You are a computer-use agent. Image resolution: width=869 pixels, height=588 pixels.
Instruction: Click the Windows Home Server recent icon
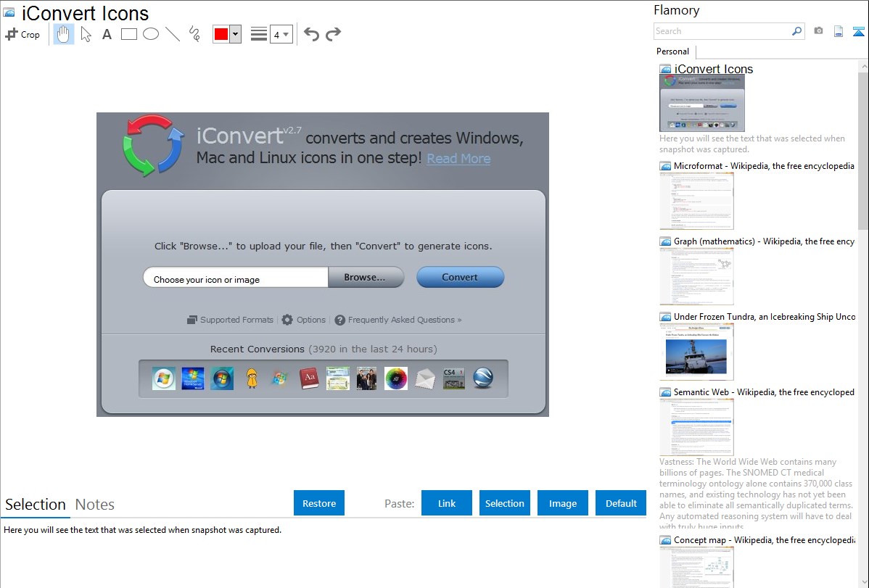(193, 378)
